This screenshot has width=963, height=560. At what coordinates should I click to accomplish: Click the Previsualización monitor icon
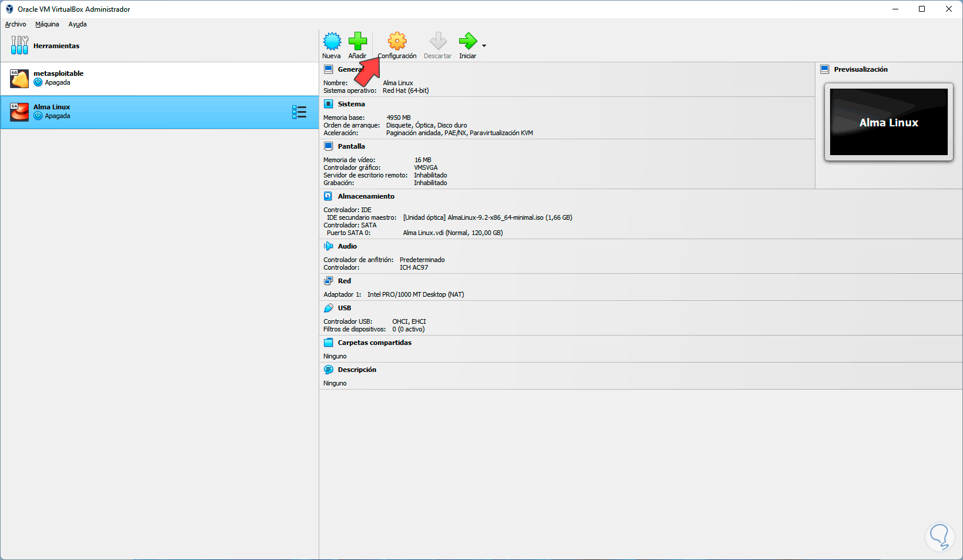tap(825, 69)
